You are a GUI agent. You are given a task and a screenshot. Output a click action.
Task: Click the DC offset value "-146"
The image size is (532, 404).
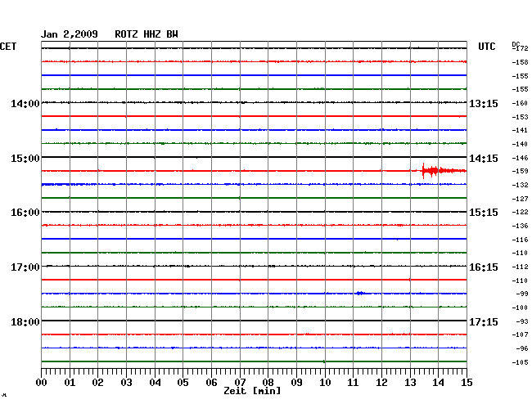(x=520, y=158)
